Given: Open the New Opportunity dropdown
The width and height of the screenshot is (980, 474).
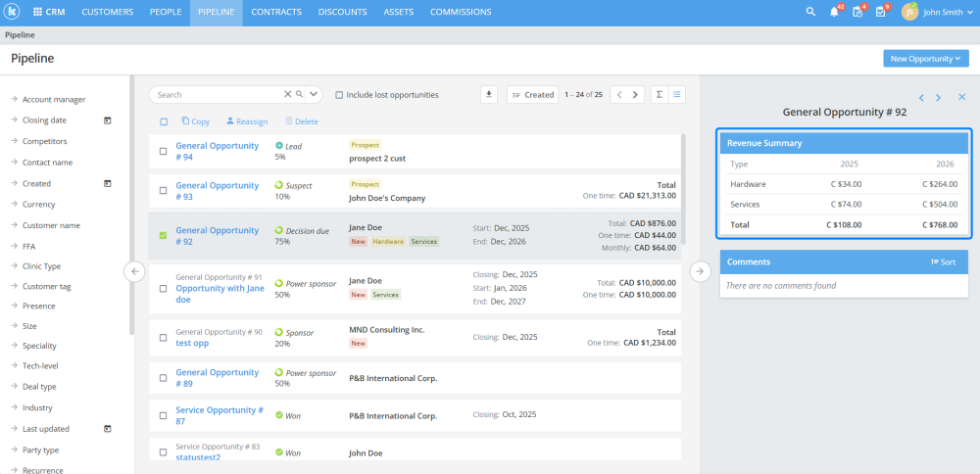Looking at the screenshot, I should [926, 59].
